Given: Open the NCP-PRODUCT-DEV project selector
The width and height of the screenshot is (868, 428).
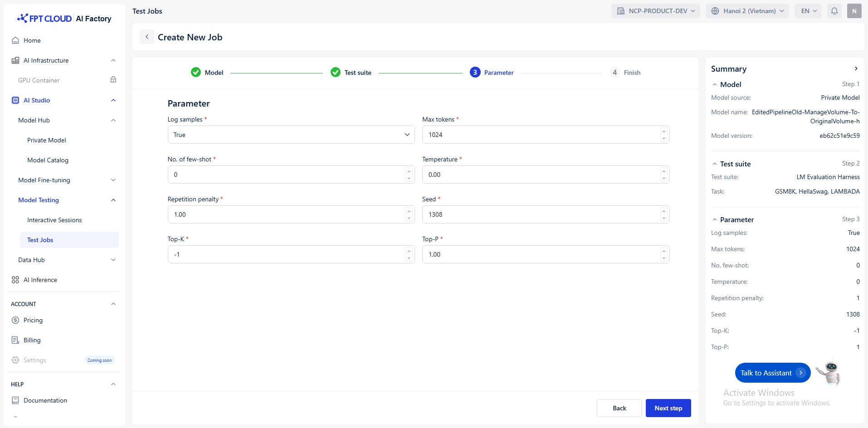Looking at the screenshot, I should click(x=655, y=11).
